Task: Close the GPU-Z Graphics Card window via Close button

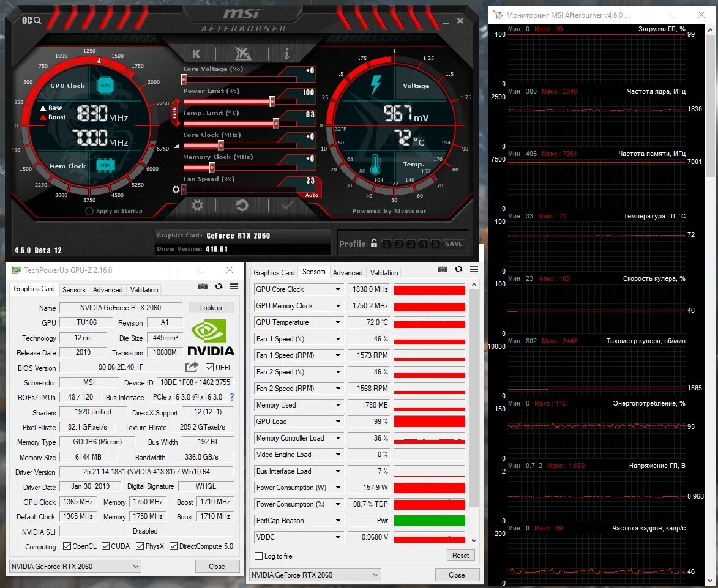Action: click(x=217, y=566)
